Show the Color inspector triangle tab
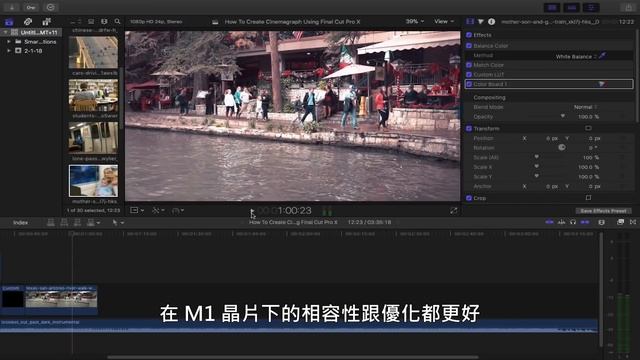The height and width of the screenshot is (360, 640). pyautogui.click(x=481, y=22)
